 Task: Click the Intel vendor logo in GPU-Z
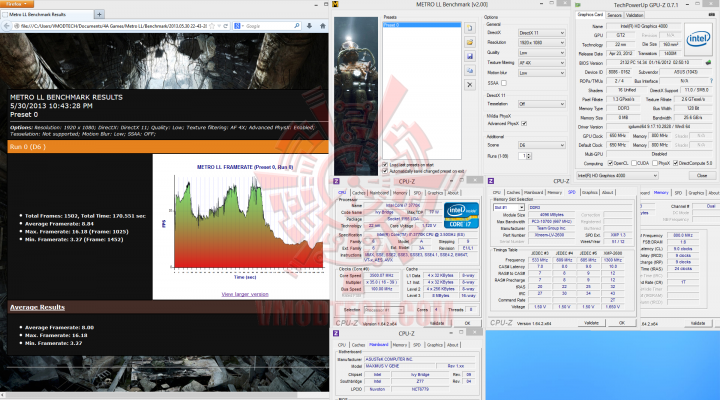click(698, 39)
